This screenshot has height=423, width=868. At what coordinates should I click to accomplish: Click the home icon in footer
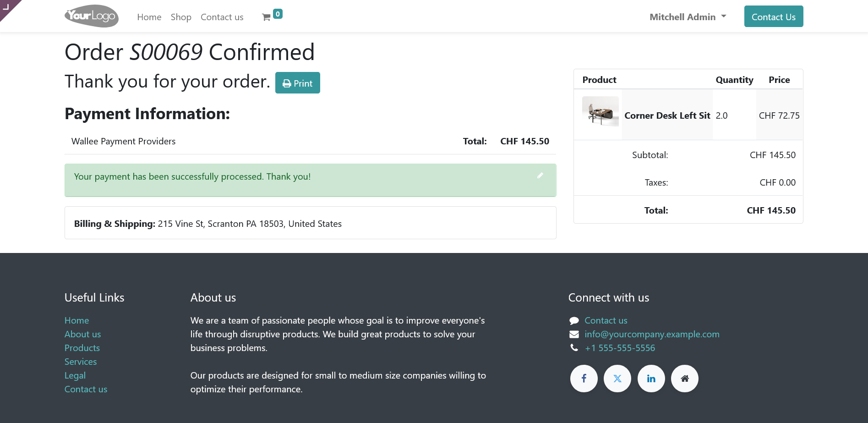click(x=685, y=379)
